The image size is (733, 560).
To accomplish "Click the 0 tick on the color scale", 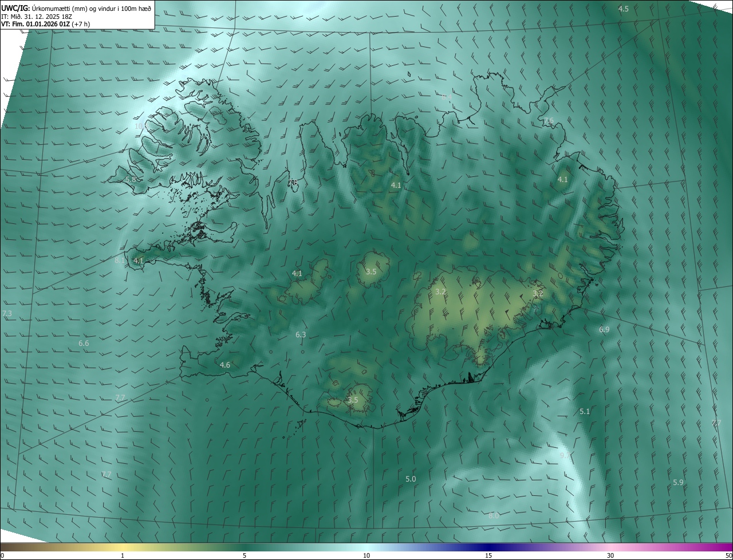I will click(2, 555).
